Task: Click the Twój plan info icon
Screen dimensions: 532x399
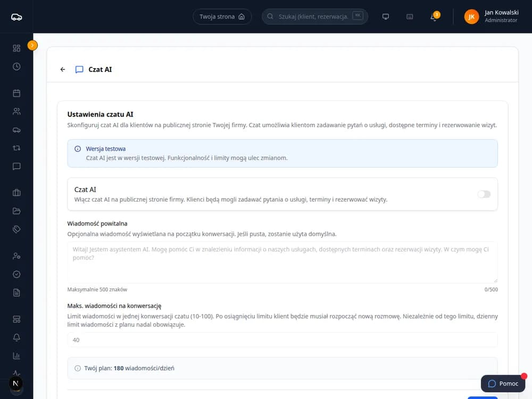Action: point(78,368)
